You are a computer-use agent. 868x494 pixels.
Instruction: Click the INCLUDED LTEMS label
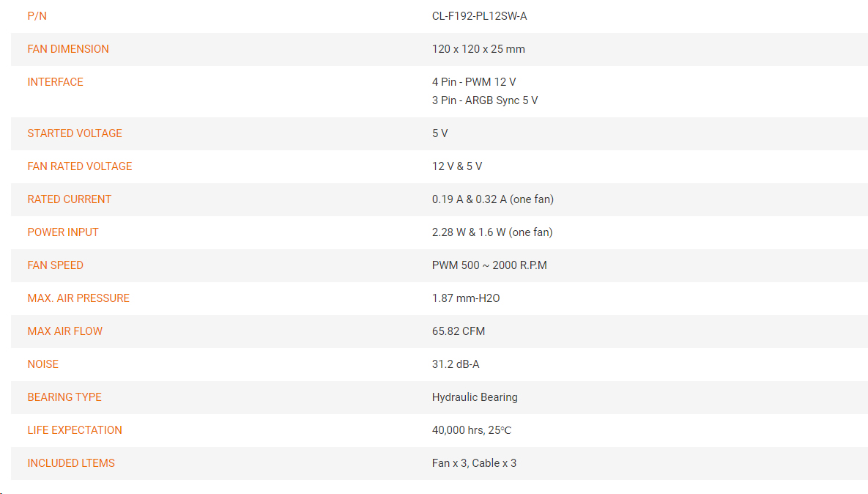click(x=71, y=463)
